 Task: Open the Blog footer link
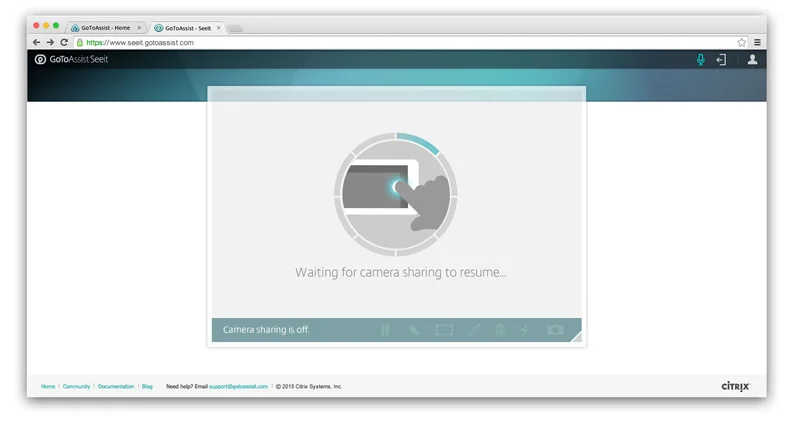pyautogui.click(x=147, y=387)
